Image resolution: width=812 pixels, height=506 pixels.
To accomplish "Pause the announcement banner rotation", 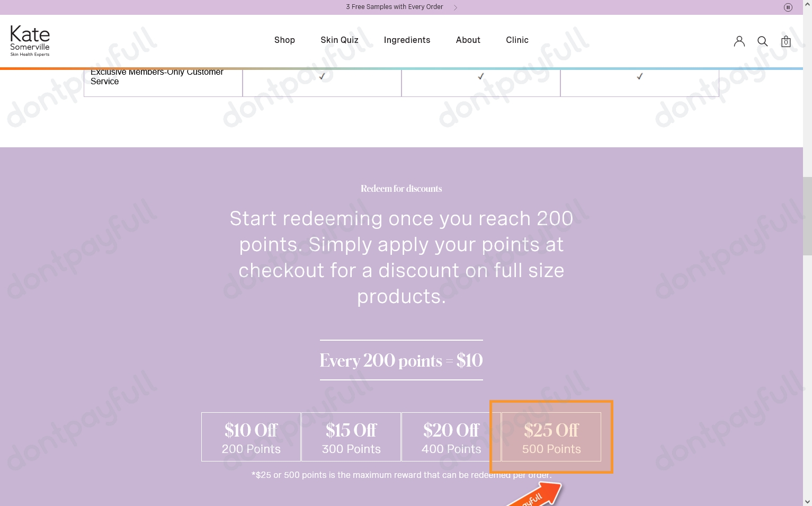I will tap(788, 7).
